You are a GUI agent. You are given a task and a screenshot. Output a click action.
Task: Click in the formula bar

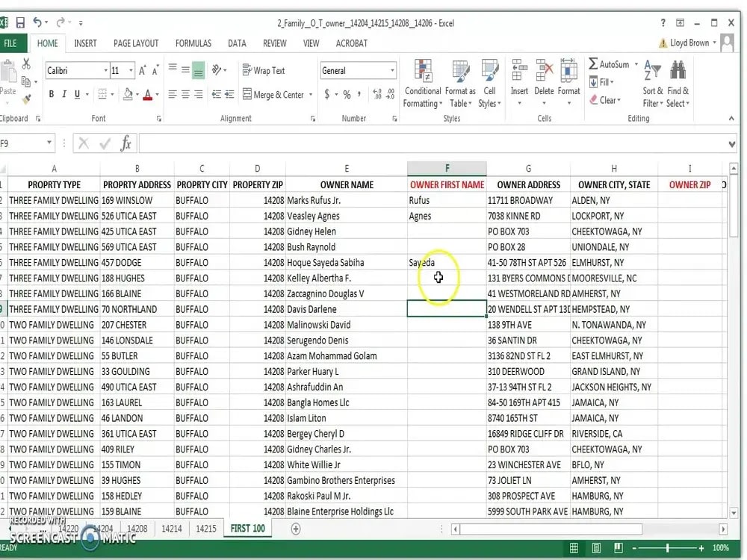433,143
